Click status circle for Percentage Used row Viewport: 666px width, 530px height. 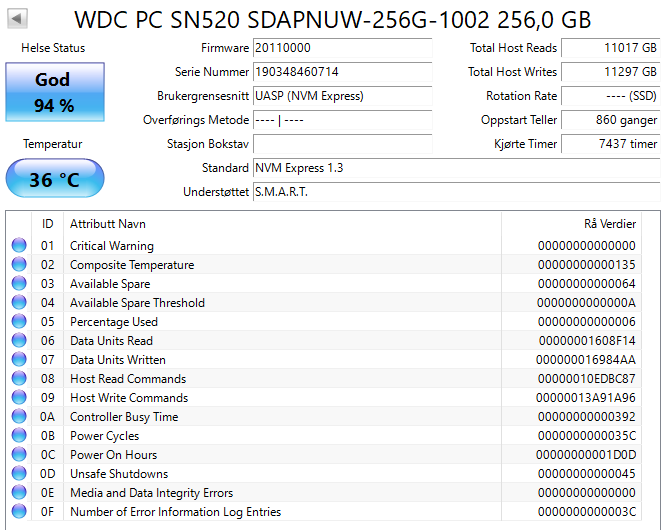point(19,321)
